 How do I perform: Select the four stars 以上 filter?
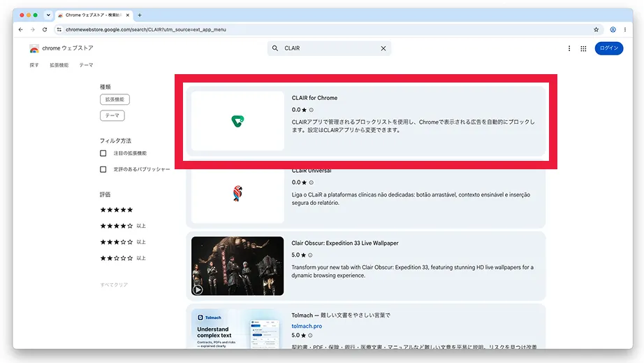click(123, 226)
